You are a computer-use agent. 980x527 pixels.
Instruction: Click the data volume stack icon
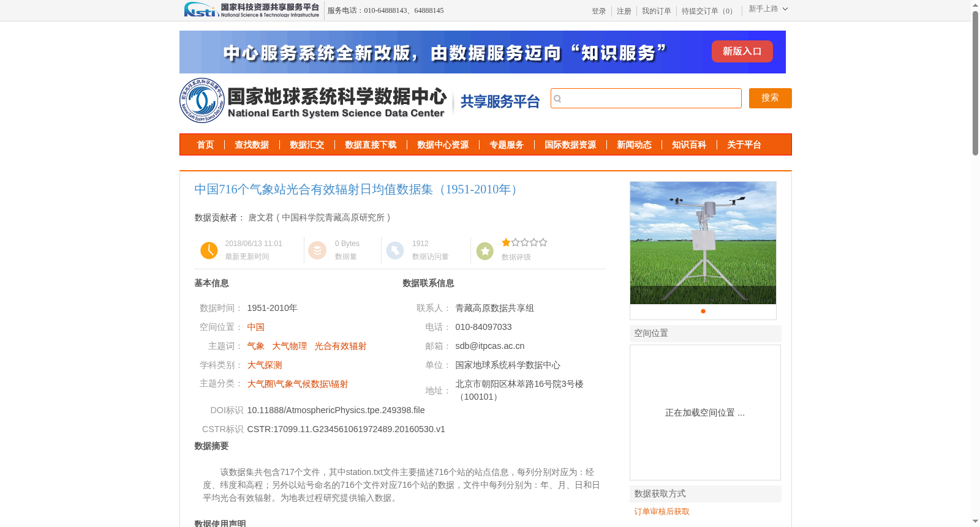point(317,250)
